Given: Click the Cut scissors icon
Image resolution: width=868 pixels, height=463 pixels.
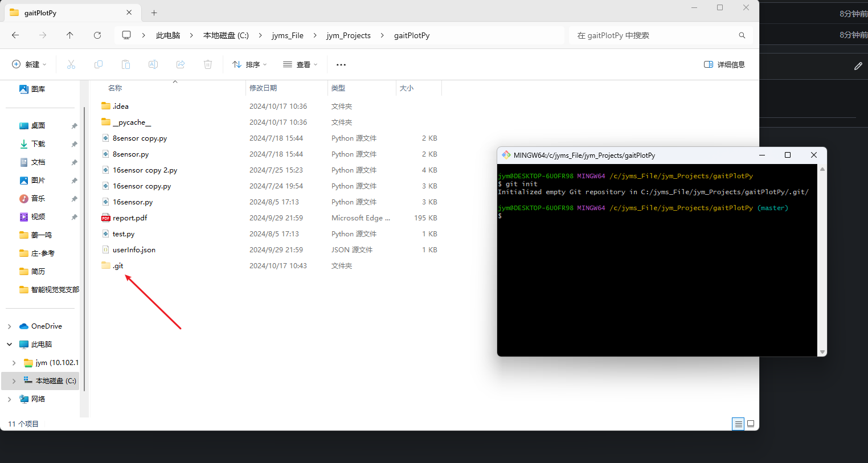Looking at the screenshot, I should [x=71, y=64].
